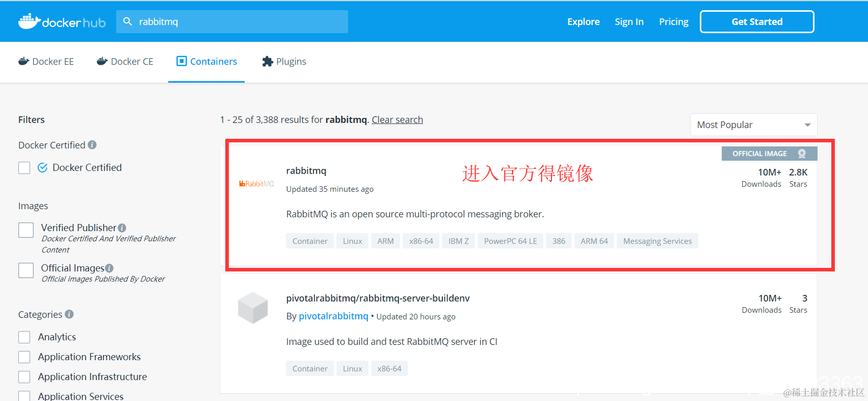Switch to the Plugins tab
The height and width of the screenshot is (401, 868).
284,62
